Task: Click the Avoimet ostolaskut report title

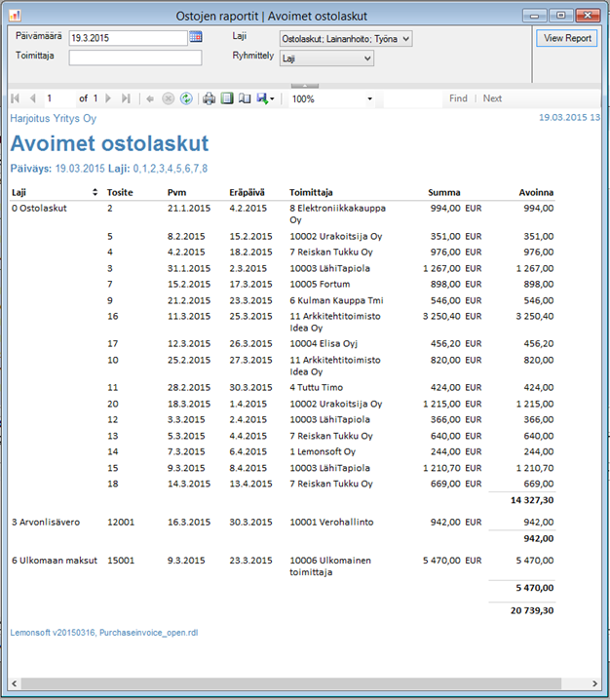Action: (x=109, y=143)
